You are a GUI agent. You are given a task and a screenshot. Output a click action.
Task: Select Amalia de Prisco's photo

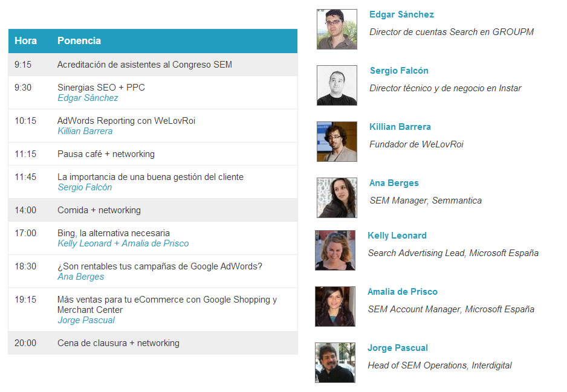335,306
